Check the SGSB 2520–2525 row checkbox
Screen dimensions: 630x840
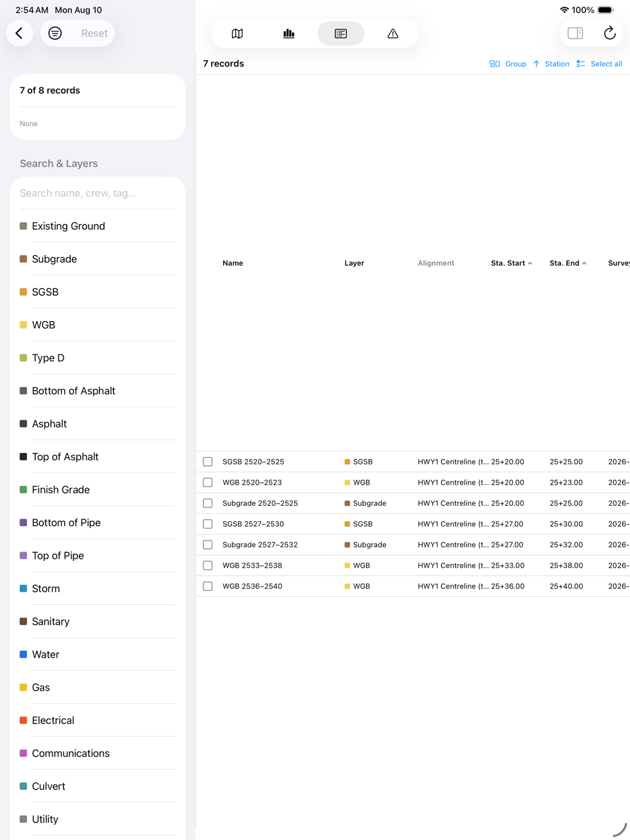(208, 462)
